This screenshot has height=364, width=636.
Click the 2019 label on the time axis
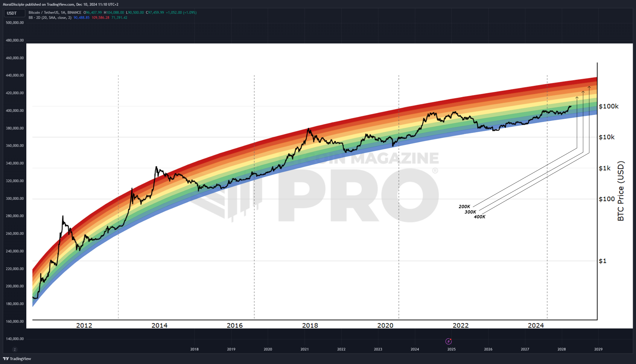point(231,349)
